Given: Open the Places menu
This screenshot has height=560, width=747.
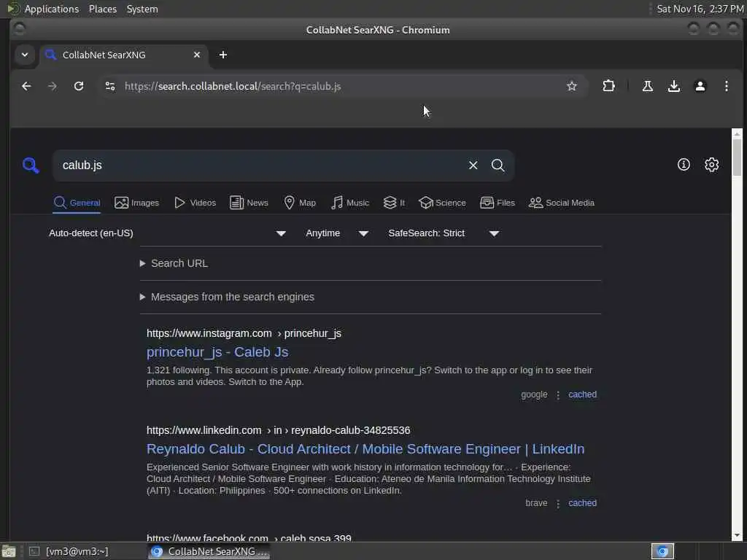Looking at the screenshot, I should pyautogui.click(x=102, y=9).
